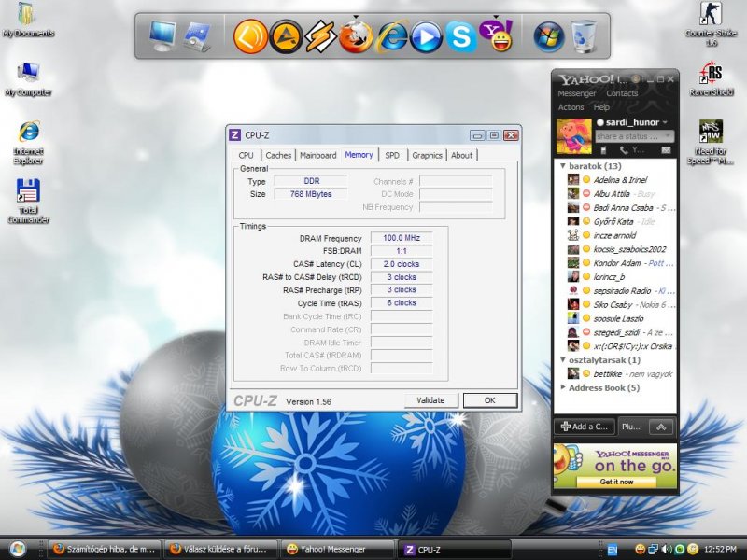Switch to Válasz küldése taskbar item
The height and width of the screenshot is (560, 747).
pyautogui.click(x=221, y=549)
